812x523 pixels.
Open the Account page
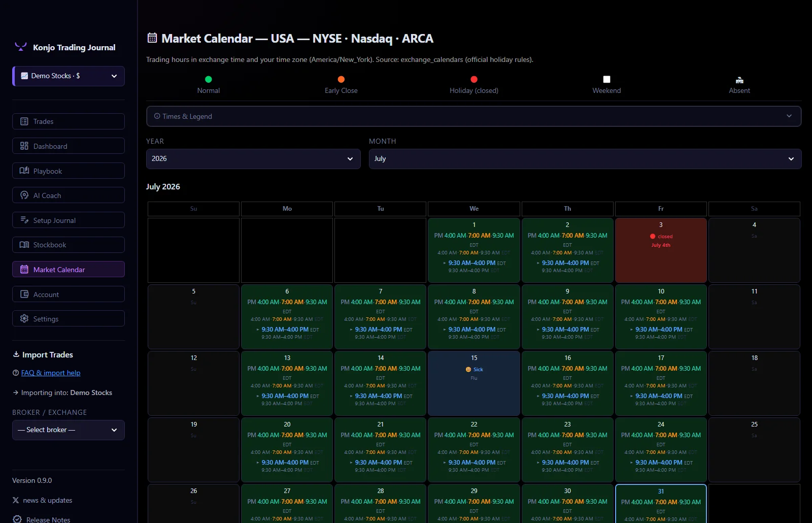pyautogui.click(x=69, y=294)
